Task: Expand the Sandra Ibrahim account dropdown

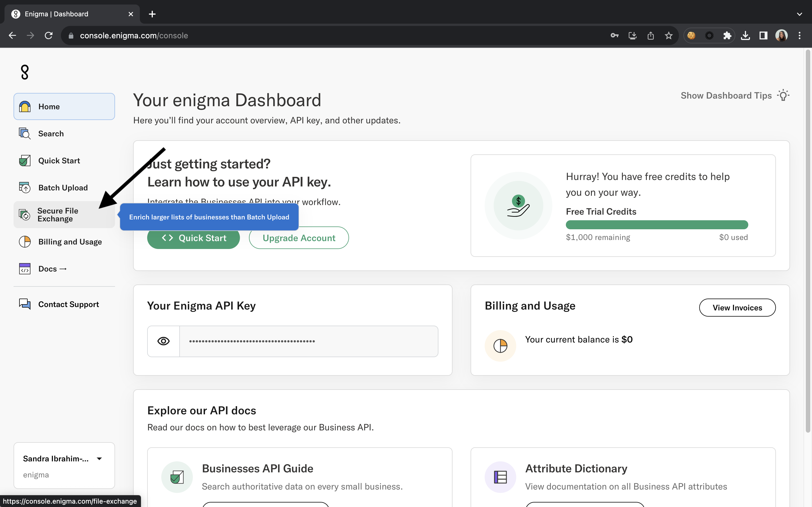Action: 99,459
